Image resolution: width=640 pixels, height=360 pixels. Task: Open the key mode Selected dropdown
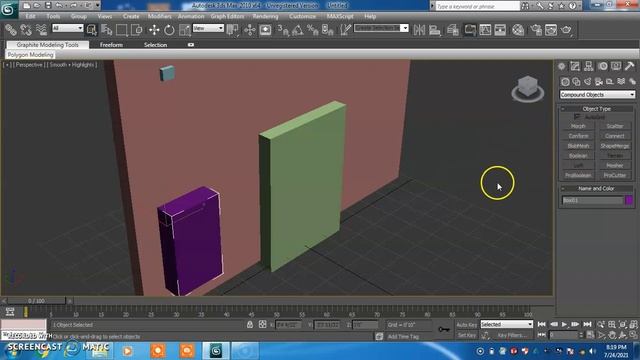pos(507,324)
